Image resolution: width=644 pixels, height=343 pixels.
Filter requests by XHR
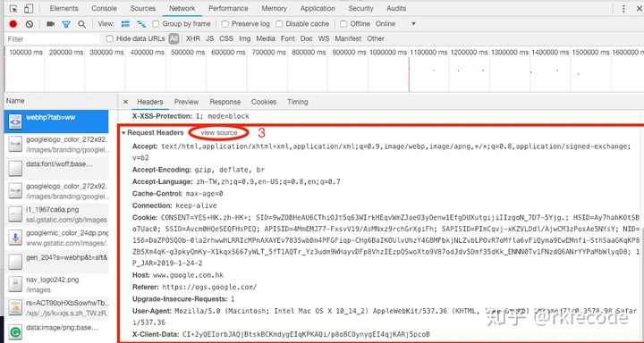pyautogui.click(x=193, y=39)
